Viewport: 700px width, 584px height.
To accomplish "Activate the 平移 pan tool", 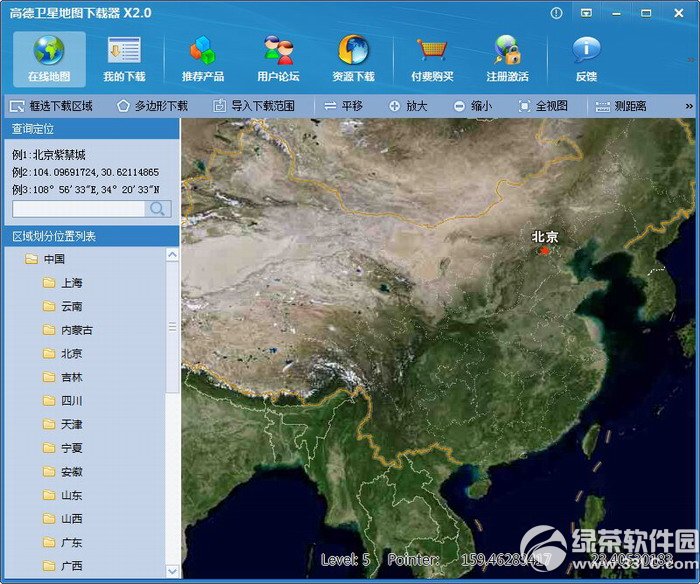I will tap(343, 106).
